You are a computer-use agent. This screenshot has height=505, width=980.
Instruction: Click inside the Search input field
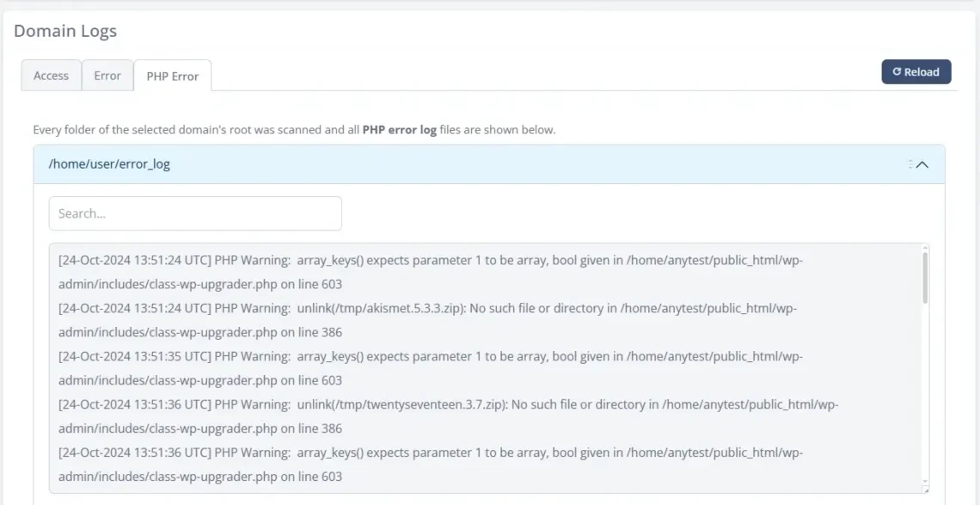coord(194,212)
